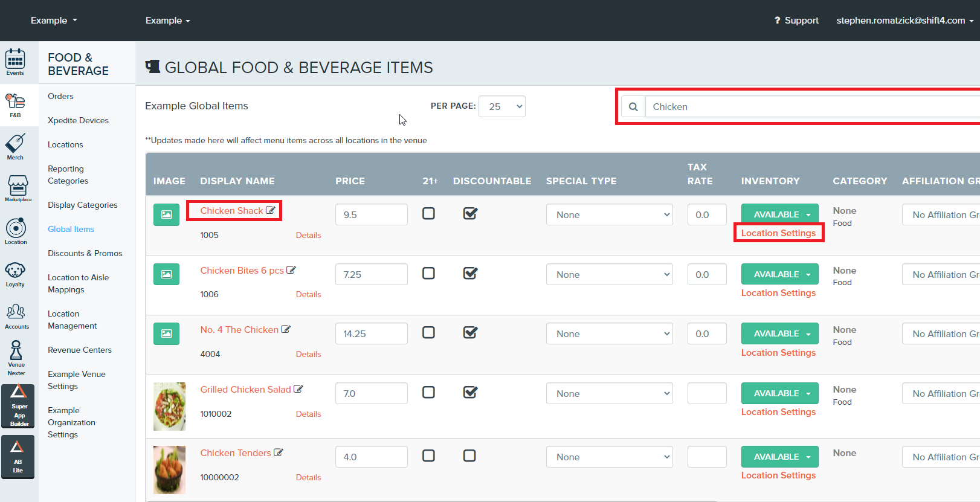Upload image for Chicken Shack
The width and height of the screenshot is (980, 502).
click(166, 214)
